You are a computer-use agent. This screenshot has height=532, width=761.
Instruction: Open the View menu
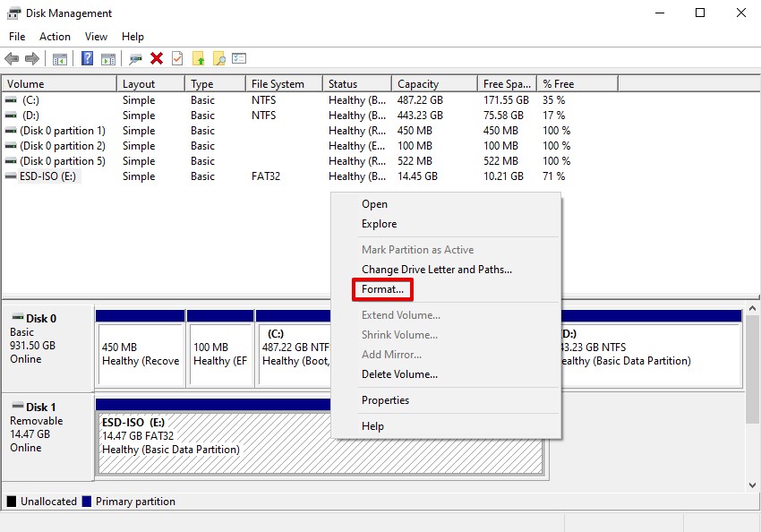tap(96, 37)
